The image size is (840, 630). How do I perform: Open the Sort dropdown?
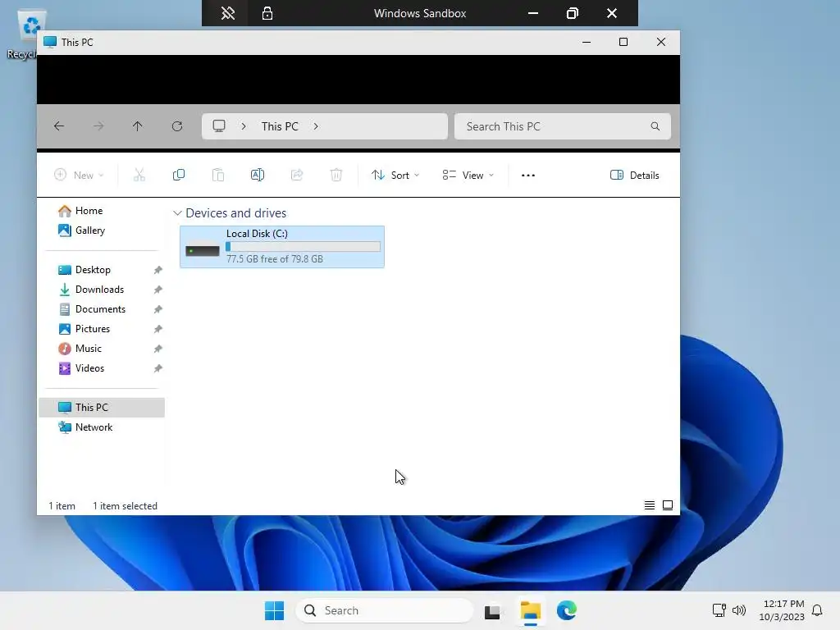395,176
